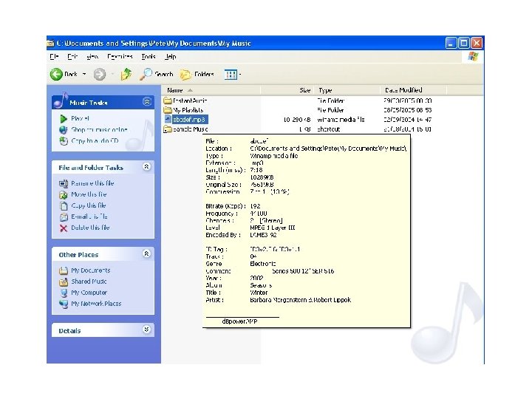
Task: Sort by Type column header
Action: (x=347, y=90)
